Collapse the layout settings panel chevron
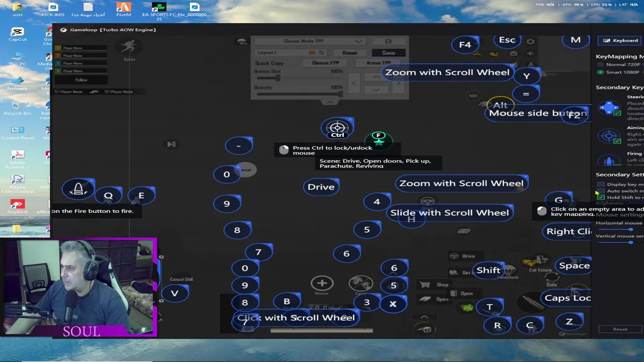 330,102
